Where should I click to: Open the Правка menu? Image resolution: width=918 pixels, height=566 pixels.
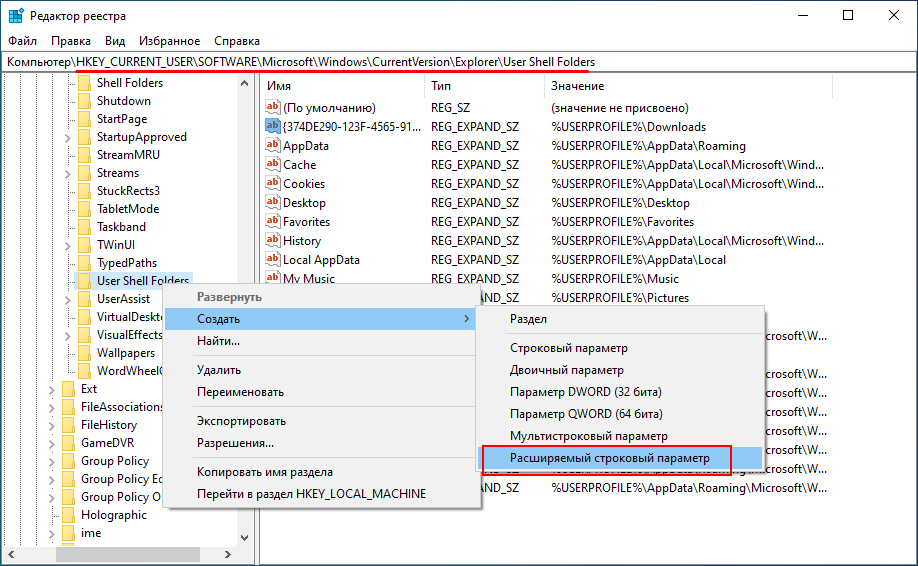point(71,41)
